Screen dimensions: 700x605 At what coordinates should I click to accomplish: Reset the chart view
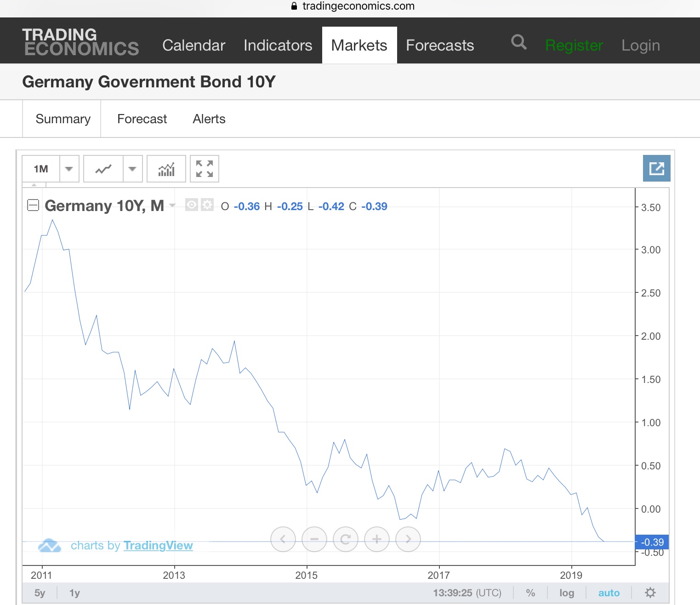click(346, 539)
